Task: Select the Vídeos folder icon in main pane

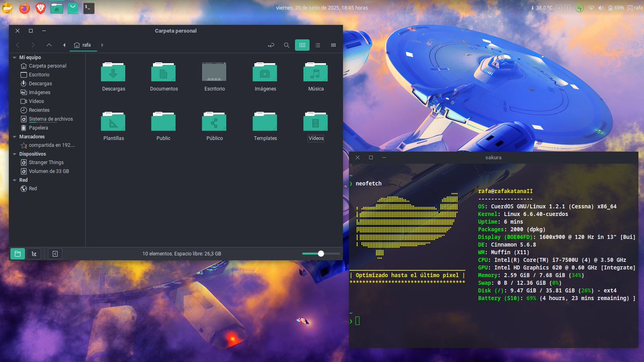Action: pyautogui.click(x=316, y=121)
